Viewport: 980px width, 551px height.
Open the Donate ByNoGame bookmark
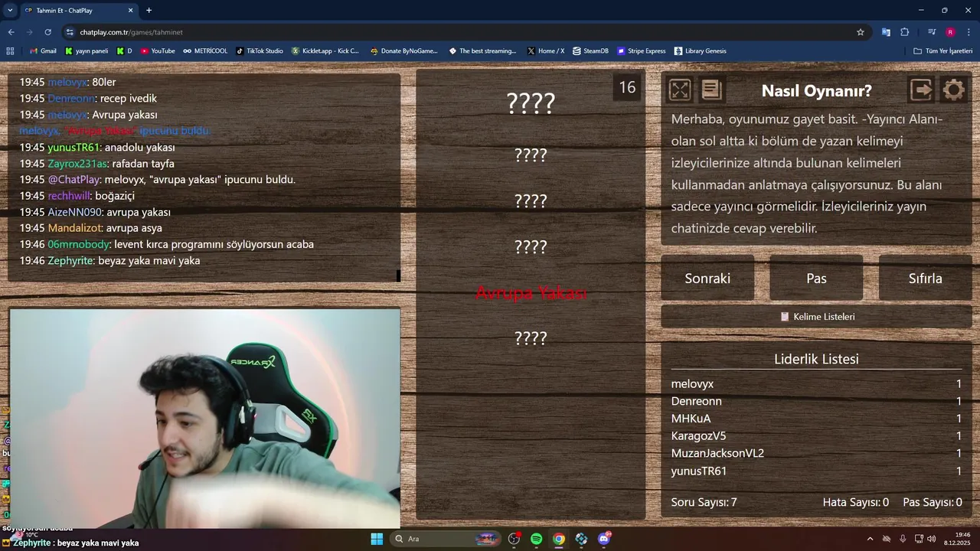[x=404, y=51]
